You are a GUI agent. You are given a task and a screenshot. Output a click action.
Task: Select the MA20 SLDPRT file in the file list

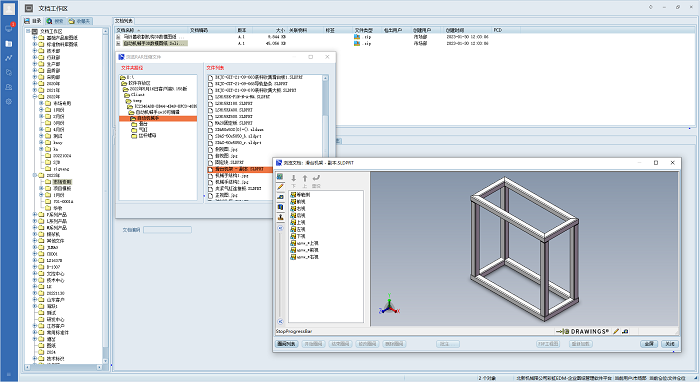pos(234,123)
